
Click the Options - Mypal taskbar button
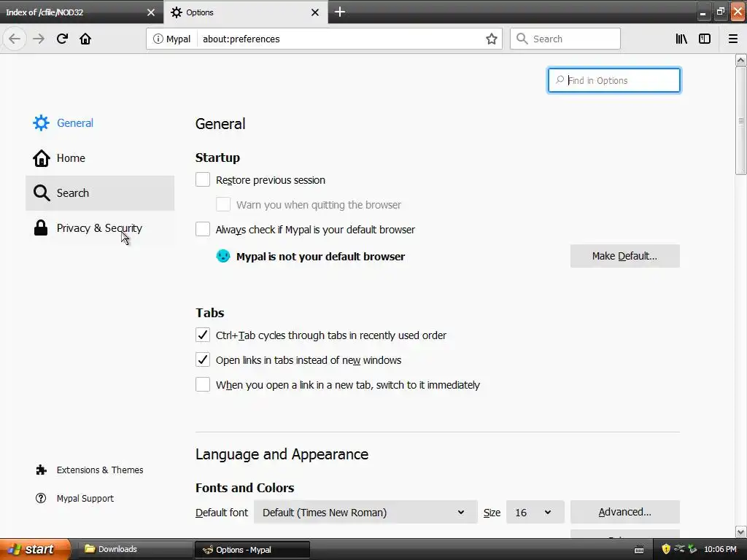click(x=252, y=550)
